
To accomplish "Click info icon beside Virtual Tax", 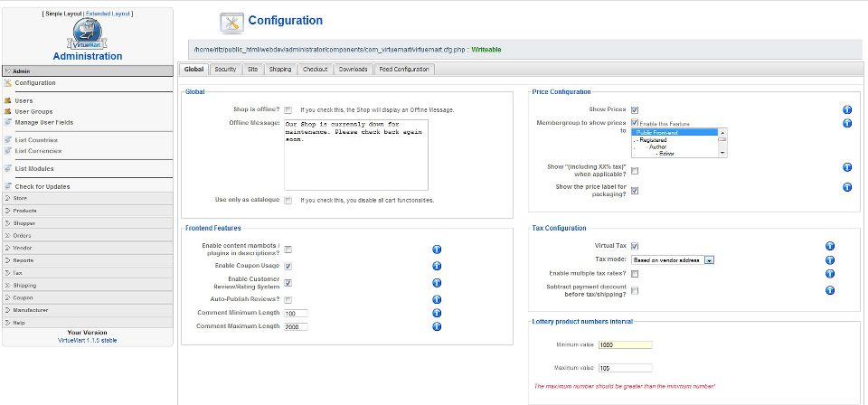I will click(x=831, y=245).
